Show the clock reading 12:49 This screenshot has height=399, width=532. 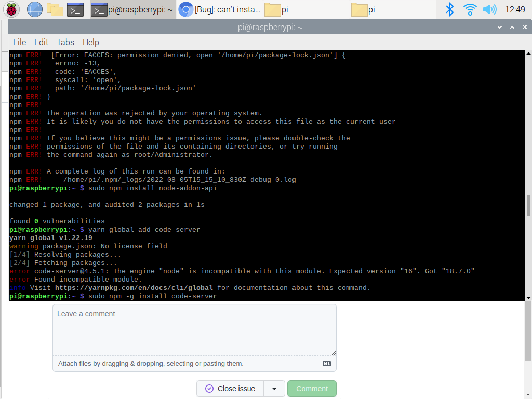[515, 9]
